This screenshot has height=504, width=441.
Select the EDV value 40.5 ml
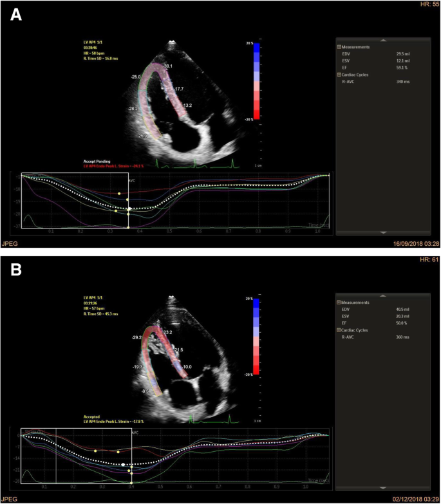tap(403, 310)
